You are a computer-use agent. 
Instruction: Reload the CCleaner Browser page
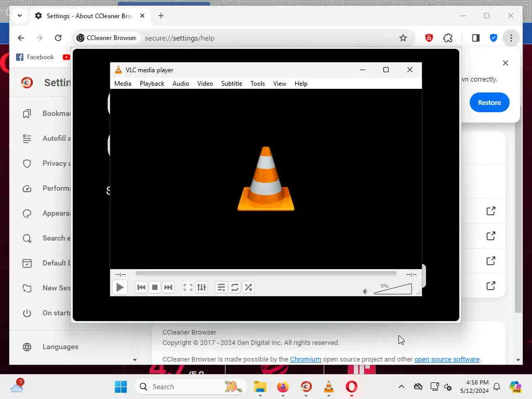click(x=58, y=38)
